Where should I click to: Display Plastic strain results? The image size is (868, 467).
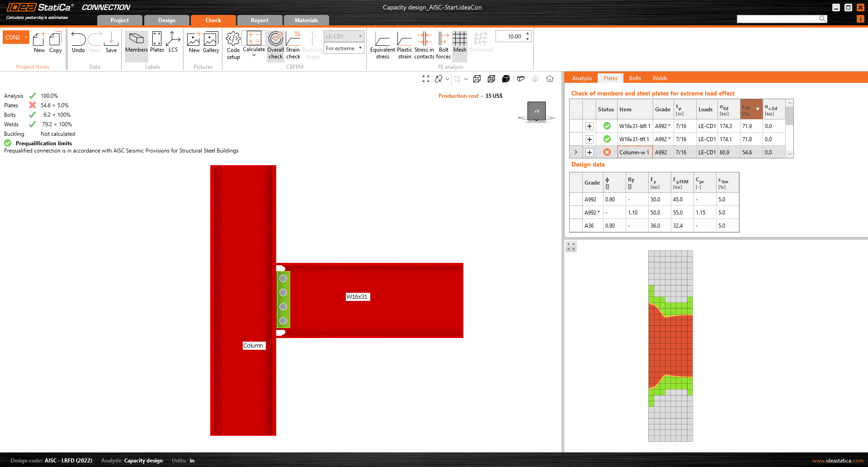click(404, 45)
